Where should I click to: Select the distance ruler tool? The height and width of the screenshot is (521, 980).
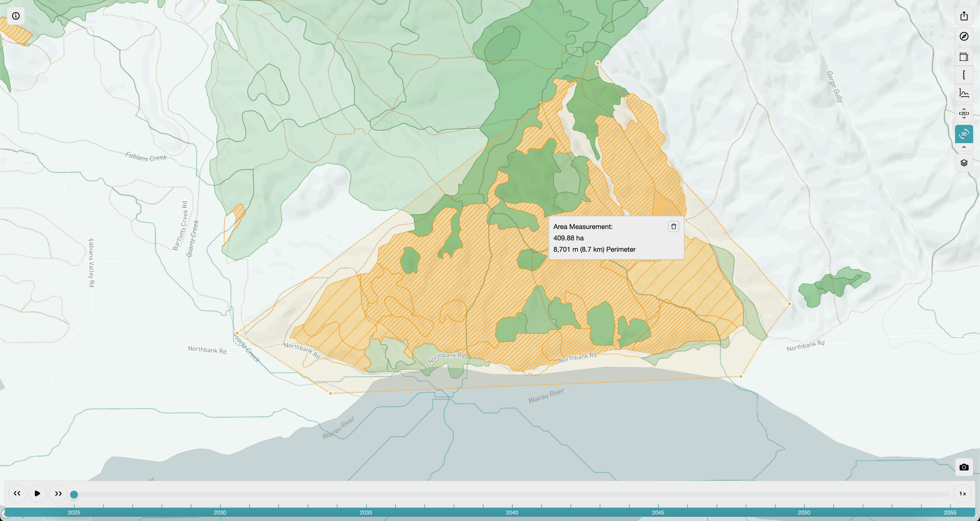click(964, 75)
